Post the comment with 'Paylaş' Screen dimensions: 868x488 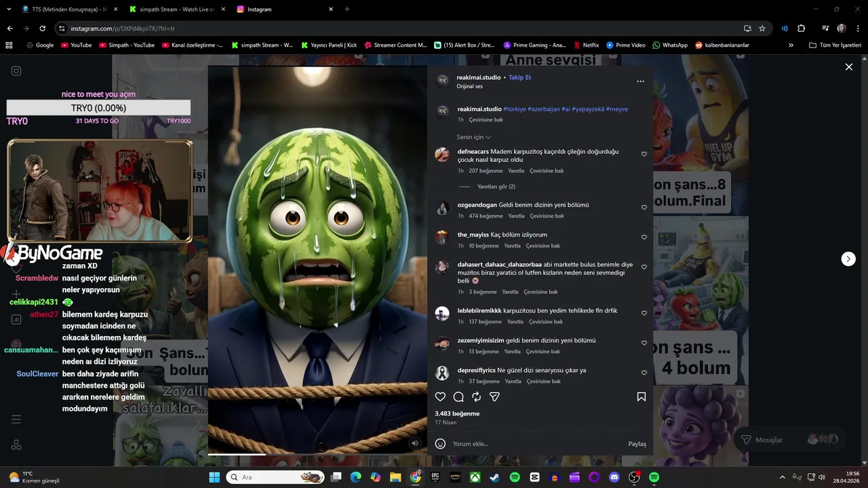(x=637, y=444)
